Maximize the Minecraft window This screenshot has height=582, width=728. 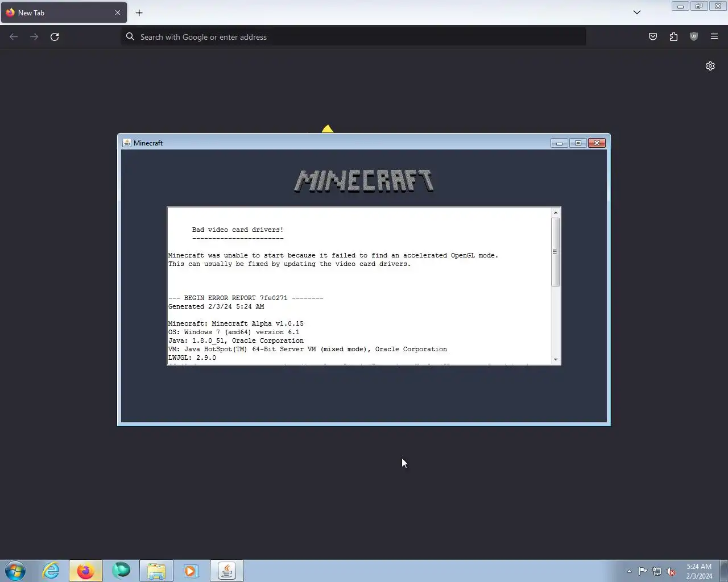pos(578,143)
